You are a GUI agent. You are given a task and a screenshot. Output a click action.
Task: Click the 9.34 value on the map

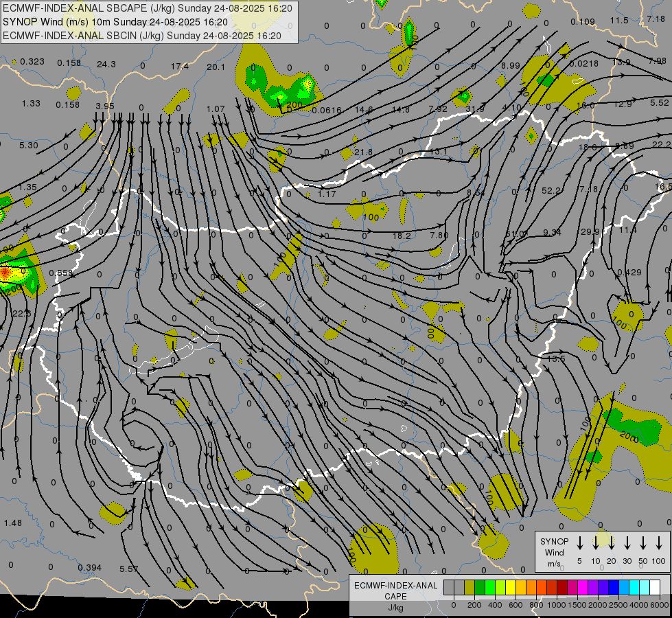pos(552,233)
